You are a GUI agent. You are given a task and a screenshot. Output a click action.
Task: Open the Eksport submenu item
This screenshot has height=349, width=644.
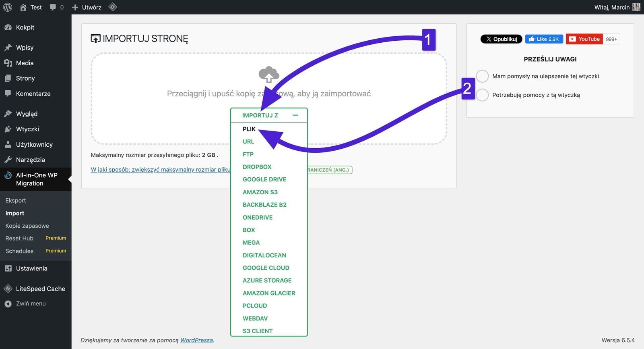point(16,200)
